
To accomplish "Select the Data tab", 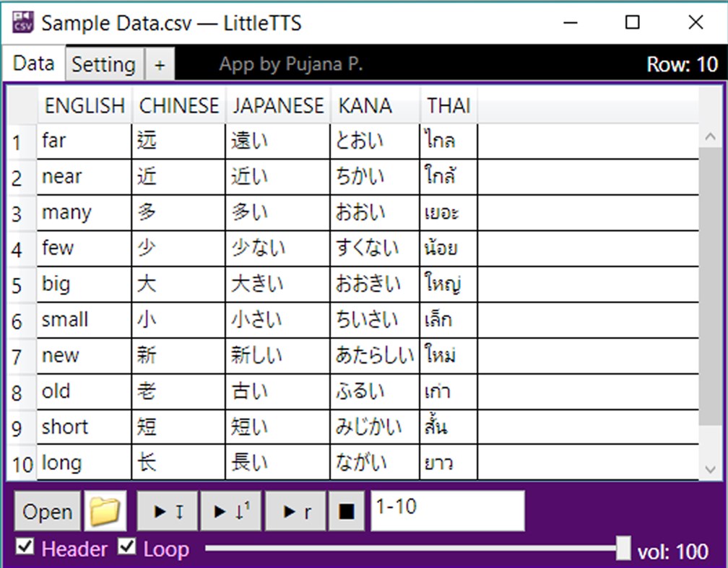I will pos(32,64).
